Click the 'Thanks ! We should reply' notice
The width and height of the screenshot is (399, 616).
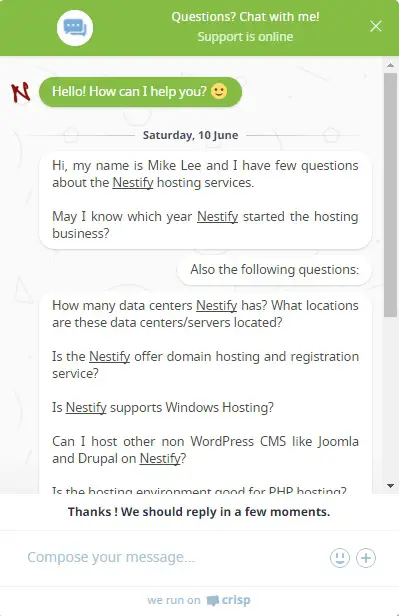click(199, 512)
